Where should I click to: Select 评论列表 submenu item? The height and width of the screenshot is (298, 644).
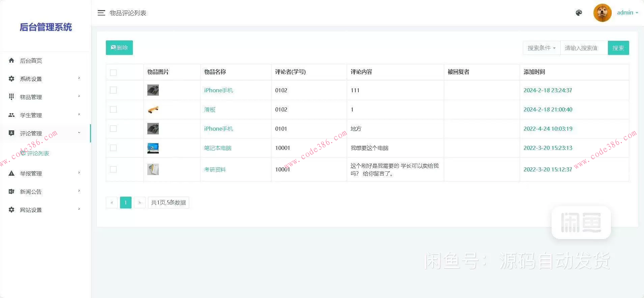38,153
